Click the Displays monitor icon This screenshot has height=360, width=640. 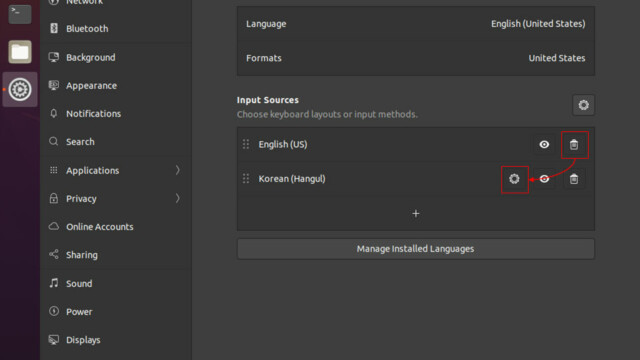[x=53, y=340]
